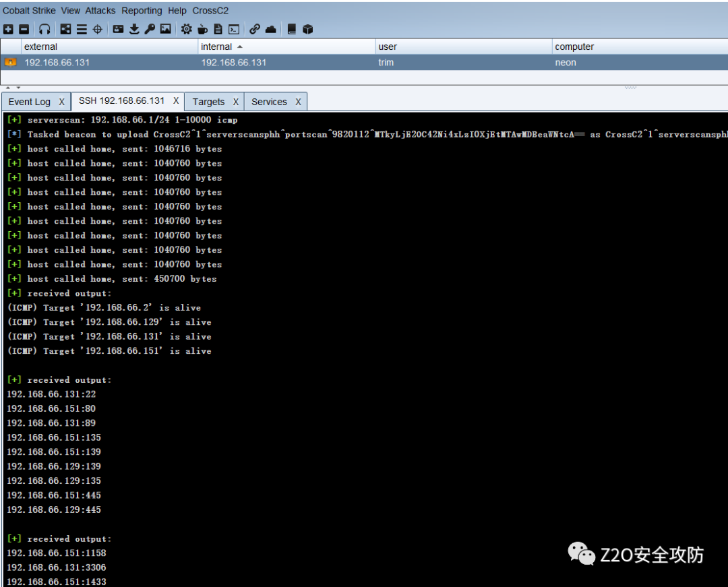Image resolution: width=728 pixels, height=587 pixels.
Task: Sort by the internal column header
Action: click(x=286, y=47)
